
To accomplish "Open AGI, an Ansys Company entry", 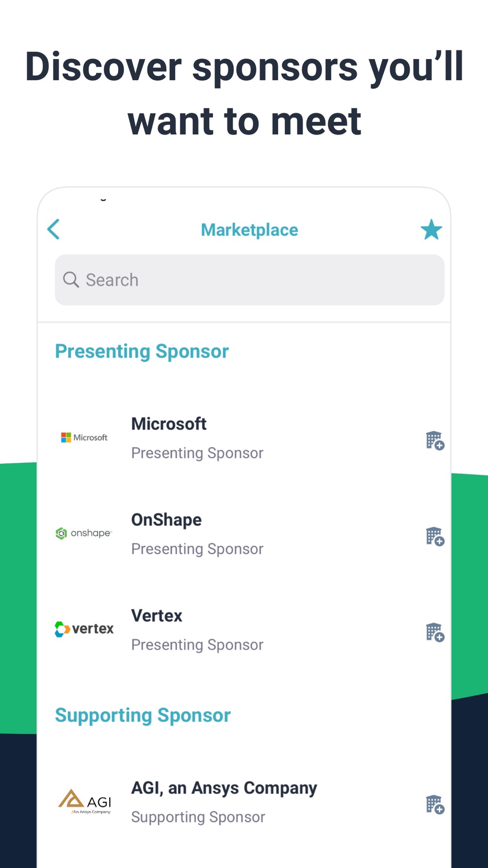I will click(244, 802).
